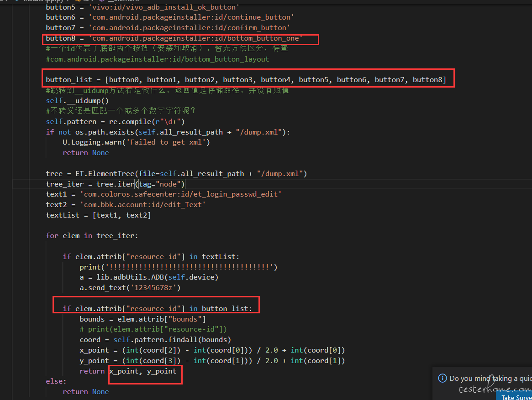
Task: Click the commented-out '# print(elem.attrib' line
Action: click(x=153, y=329)
